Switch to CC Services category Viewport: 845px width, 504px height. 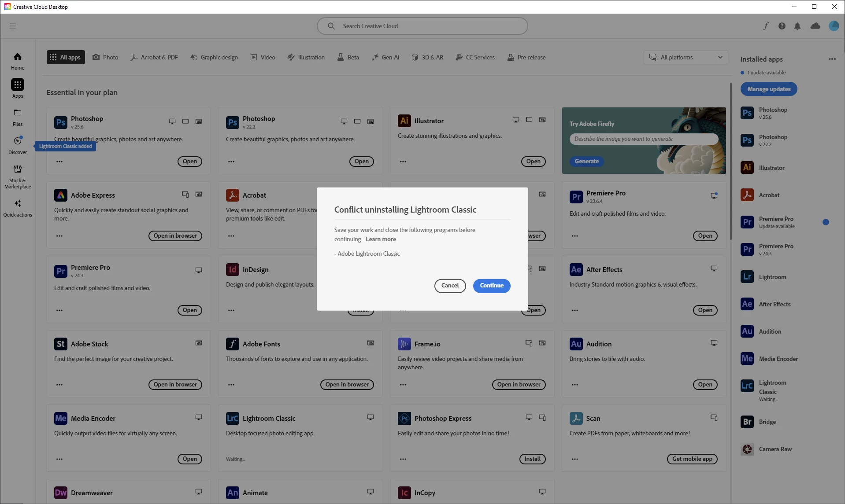point(475,57)
